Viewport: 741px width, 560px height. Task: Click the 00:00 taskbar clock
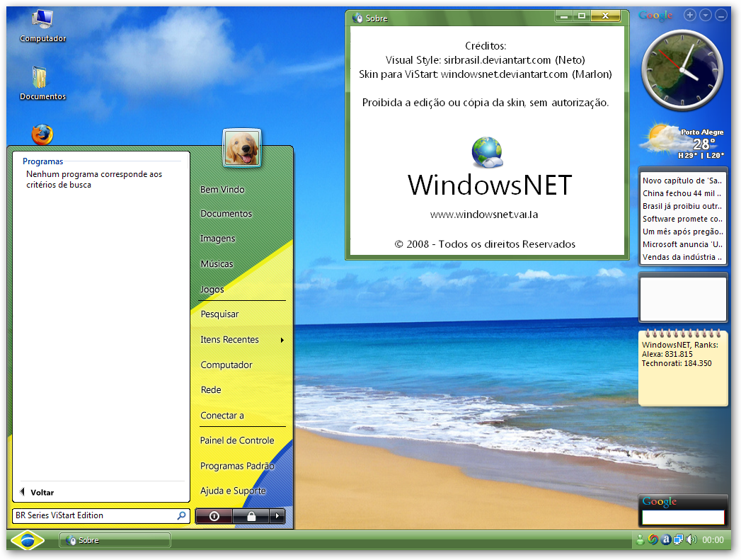(713, 540)
